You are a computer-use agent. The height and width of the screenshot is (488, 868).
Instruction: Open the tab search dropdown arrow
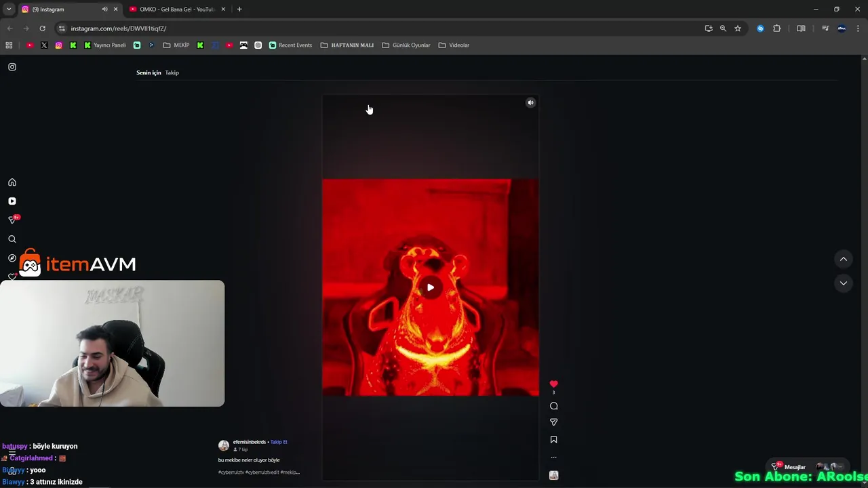point(9,9)
